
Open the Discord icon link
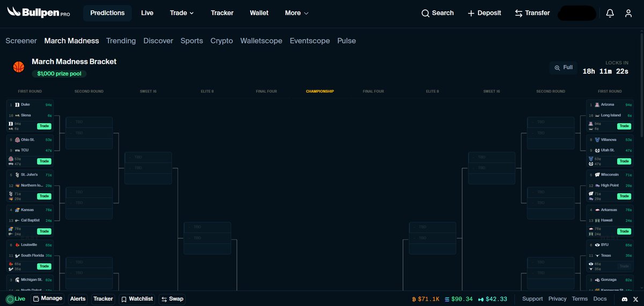(625, 299)
